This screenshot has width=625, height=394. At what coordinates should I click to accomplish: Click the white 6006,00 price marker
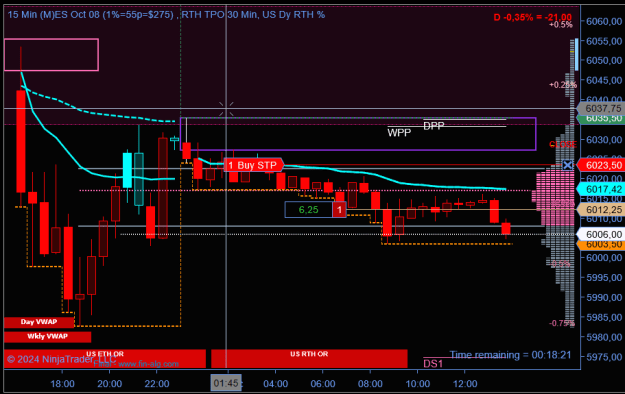(x=601, y=234)
